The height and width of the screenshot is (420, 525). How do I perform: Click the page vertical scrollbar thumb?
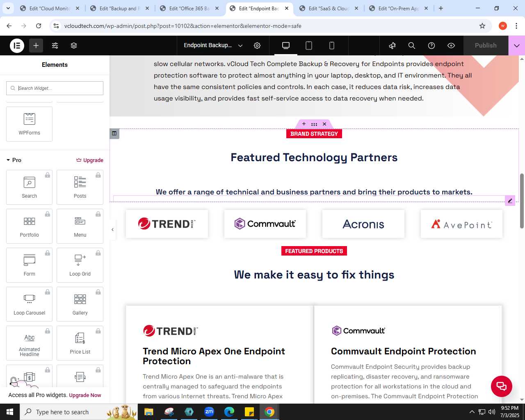tap(522, 201)
